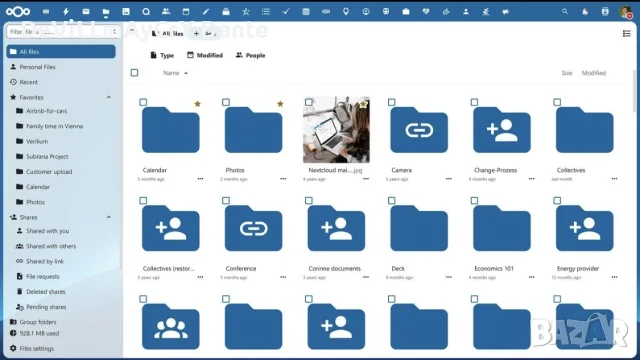
Task: Open the briefcase app icon
Action: (406, 12)
